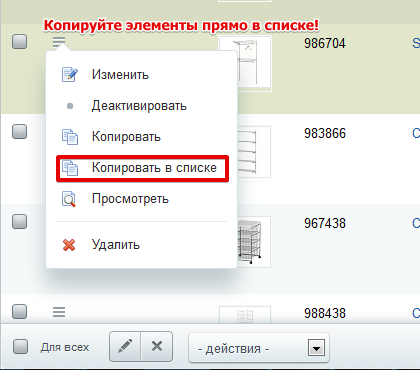Toggle the checkbox for row 983866
Screen dimensions: 420x370
[19, 131]
